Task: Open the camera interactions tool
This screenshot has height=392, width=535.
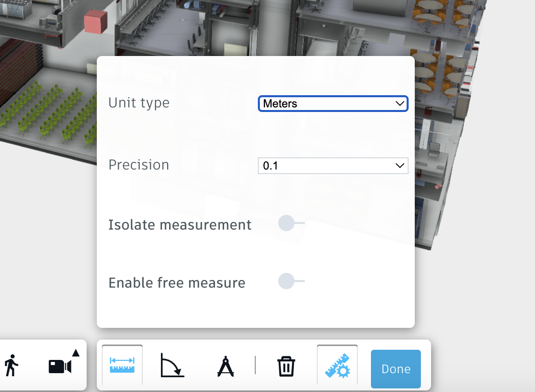Action: pyautogui.click(x=59, y=366)
